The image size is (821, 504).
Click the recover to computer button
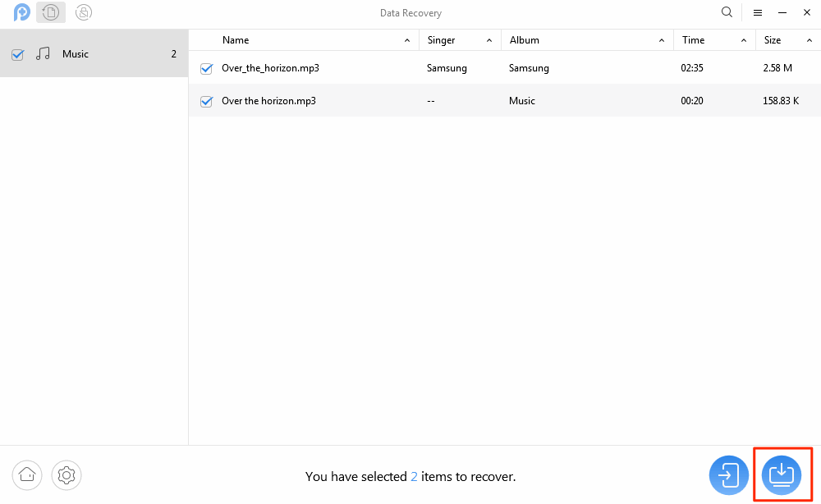[782, 475]
